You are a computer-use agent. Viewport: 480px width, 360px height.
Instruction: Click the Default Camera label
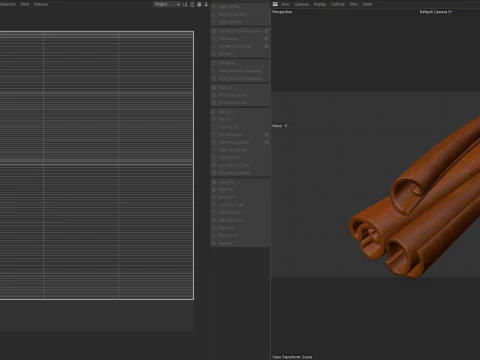click(435, 12)
